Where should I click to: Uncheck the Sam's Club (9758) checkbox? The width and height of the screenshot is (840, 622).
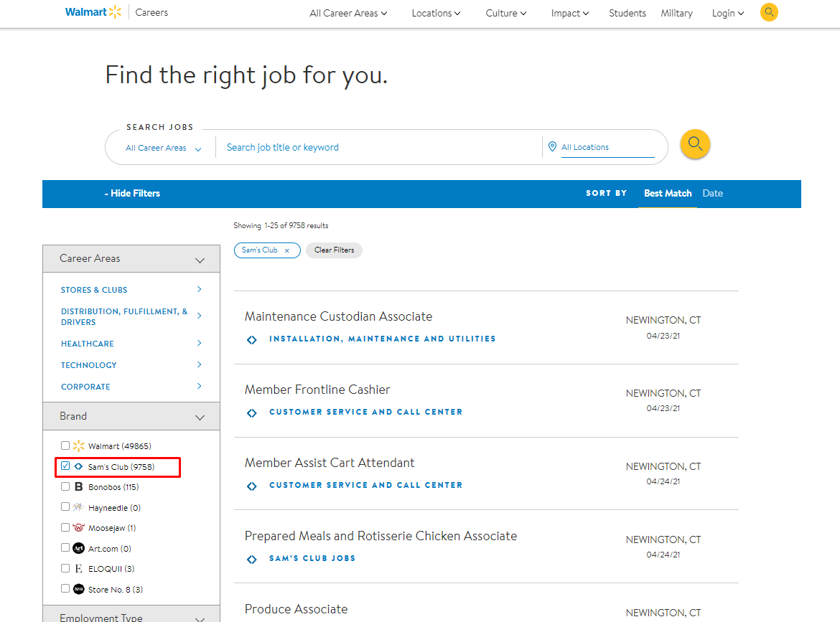pos(65,466)
